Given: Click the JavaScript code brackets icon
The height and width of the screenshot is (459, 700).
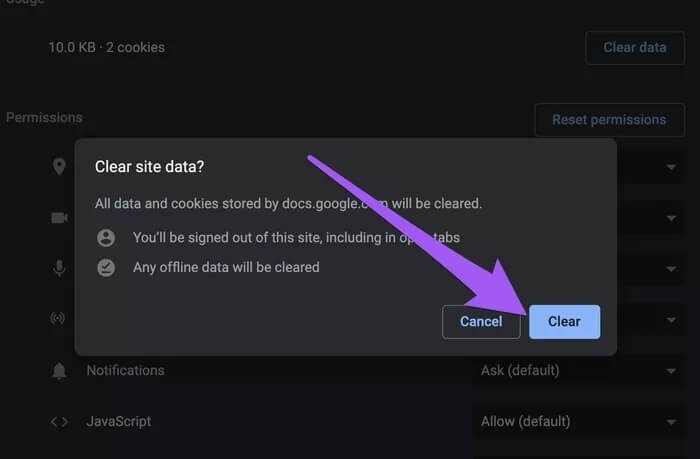Looking at the screenshot, I should [x=59, y=421].
